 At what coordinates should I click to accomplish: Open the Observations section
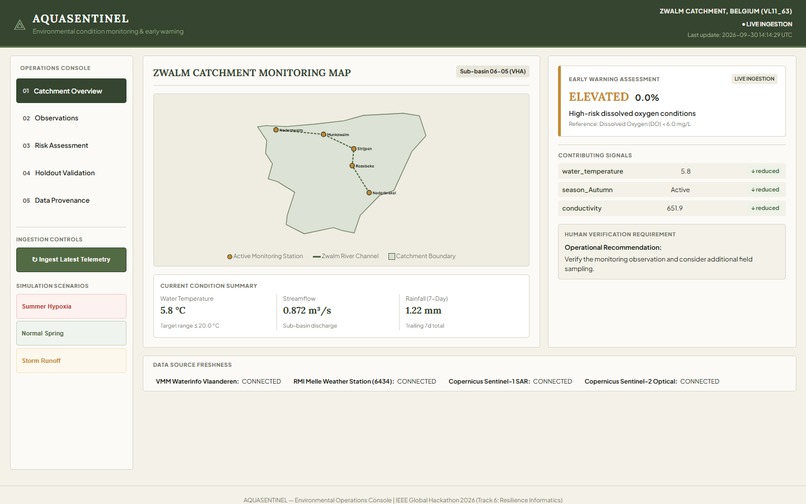[71, 118]
